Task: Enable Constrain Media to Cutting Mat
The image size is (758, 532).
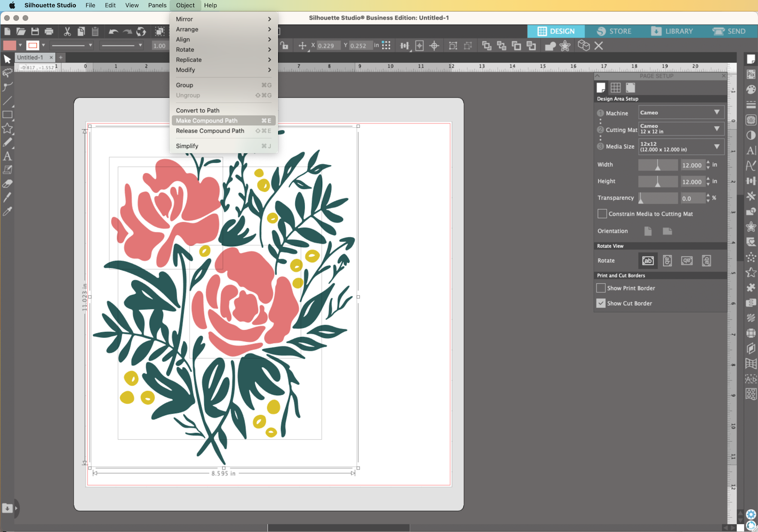Action: tap(602, 214)
